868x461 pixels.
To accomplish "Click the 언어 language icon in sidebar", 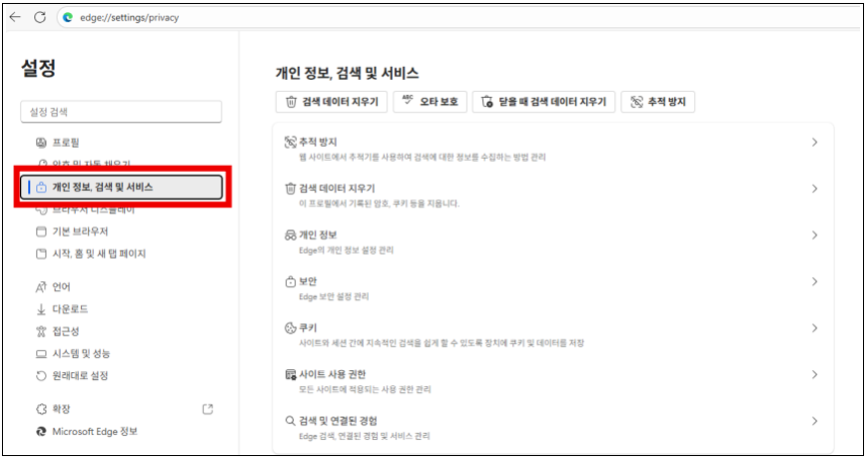I will tap(41, 287).
